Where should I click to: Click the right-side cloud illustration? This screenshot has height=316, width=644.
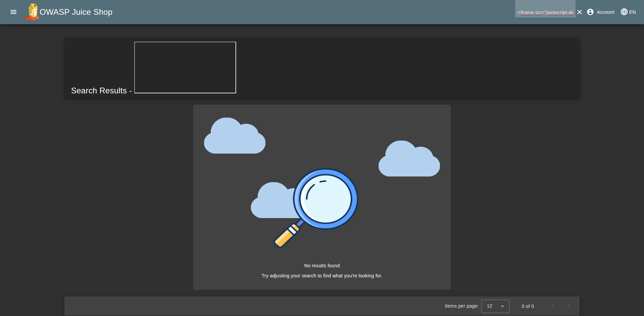(409, 160)
